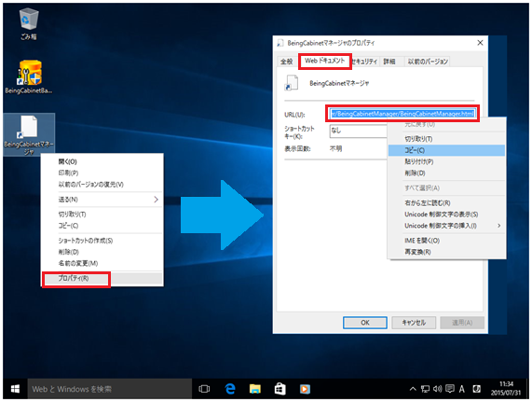Select the BeingCabinetBa... shortcut icon

point(29,77)
